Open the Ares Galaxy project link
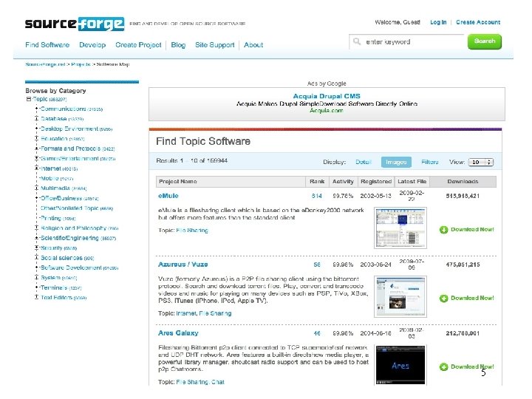The width and height of the screenshot is (532, 399). (x=178, y=332)
